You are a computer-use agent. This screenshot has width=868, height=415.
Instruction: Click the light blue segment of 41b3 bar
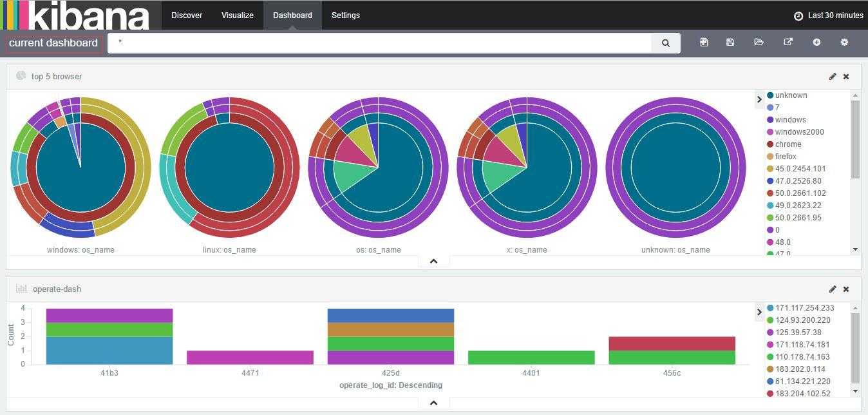[109, 351]
